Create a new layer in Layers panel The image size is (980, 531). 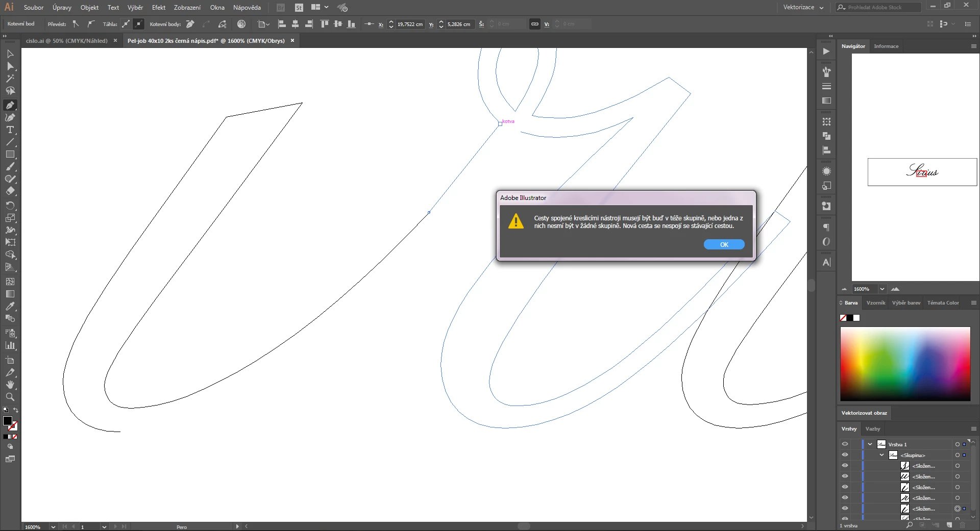tap(949, 525)
